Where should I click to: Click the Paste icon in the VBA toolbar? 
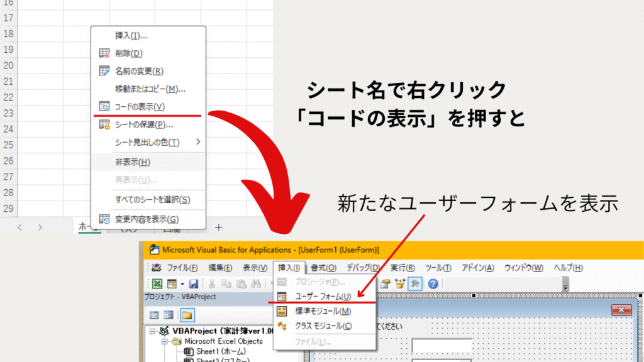click(x=241, y=283)
